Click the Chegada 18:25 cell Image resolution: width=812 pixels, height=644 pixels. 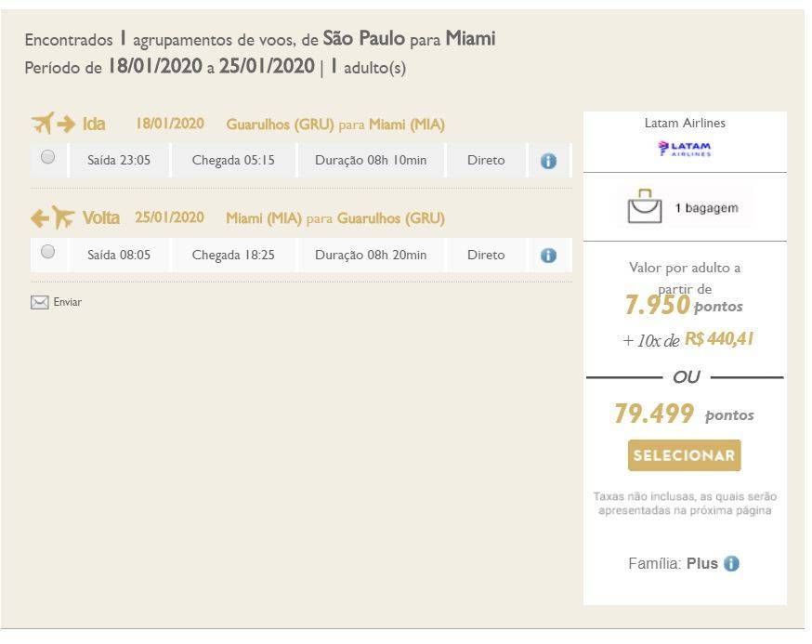(x=233, y=255)
